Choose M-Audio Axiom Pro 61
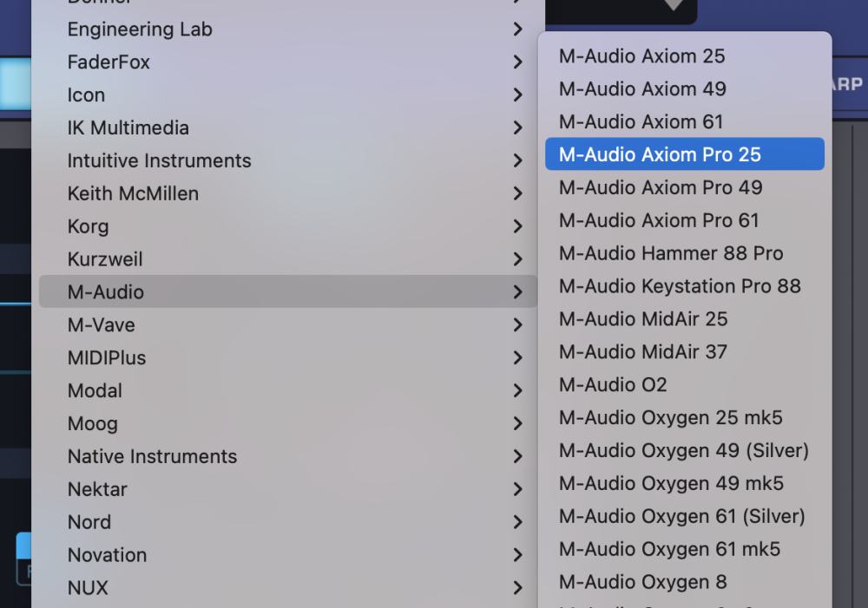 (x=659, y=221)
